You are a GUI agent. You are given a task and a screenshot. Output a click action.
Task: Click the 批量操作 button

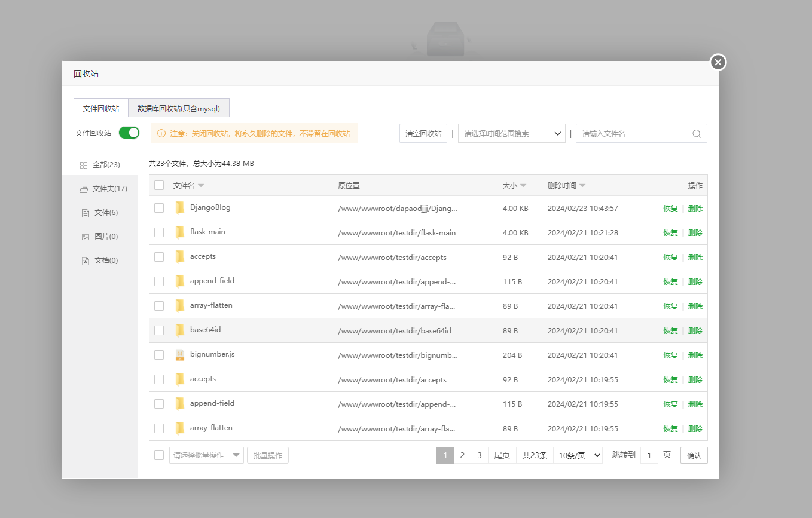tap(268, 455)
